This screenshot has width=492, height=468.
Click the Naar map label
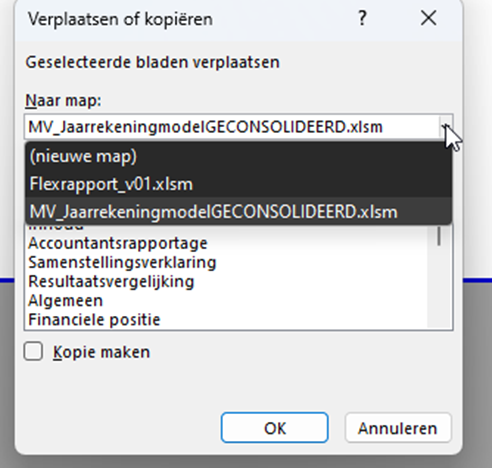pyautogui.click(x=63, y=100)
